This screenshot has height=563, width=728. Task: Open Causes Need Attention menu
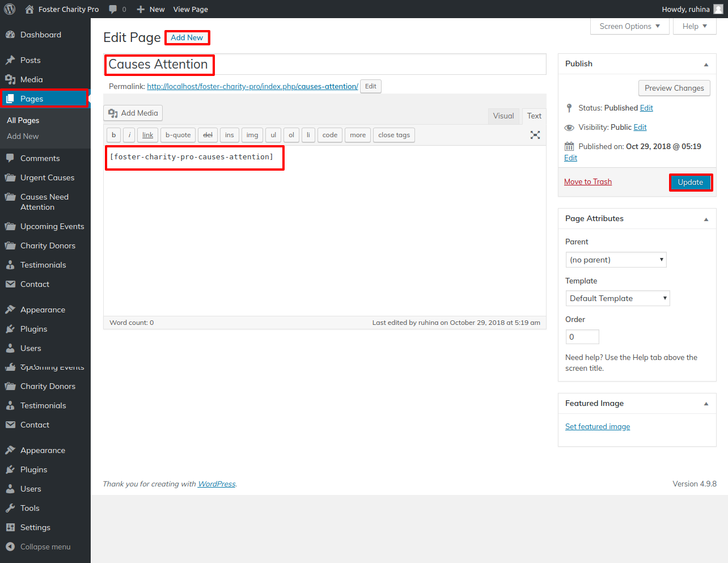coord(45,202)
